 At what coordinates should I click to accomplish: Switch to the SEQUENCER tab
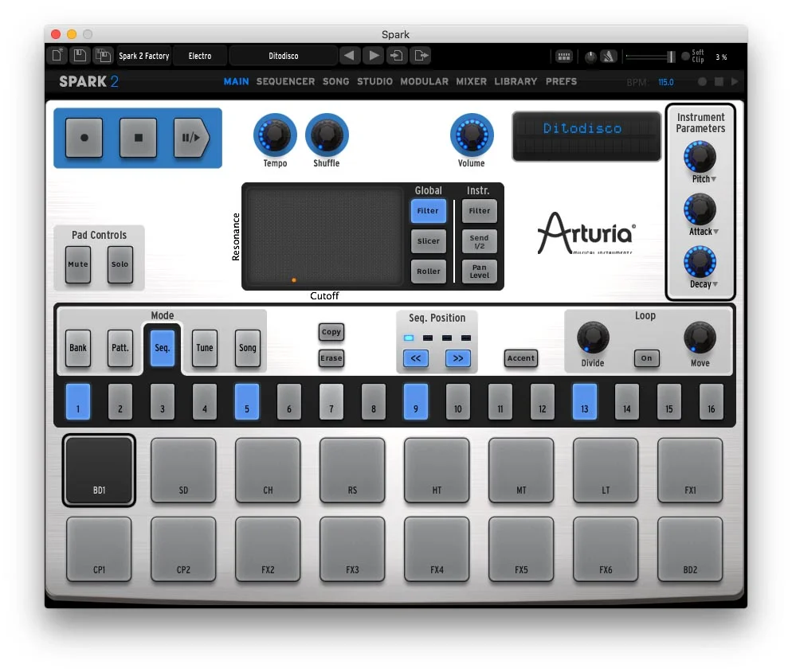[x=285, y=81]
